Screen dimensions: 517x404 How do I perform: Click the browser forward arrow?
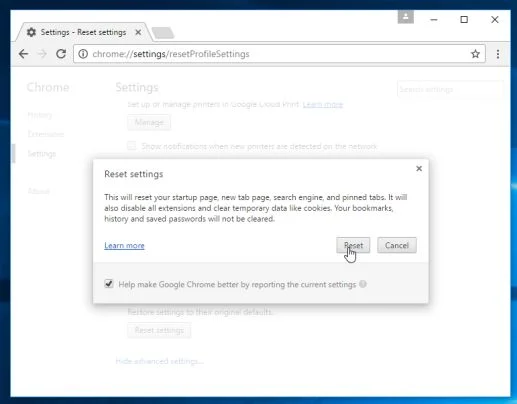pyautogui.click(x=42, y=54)
